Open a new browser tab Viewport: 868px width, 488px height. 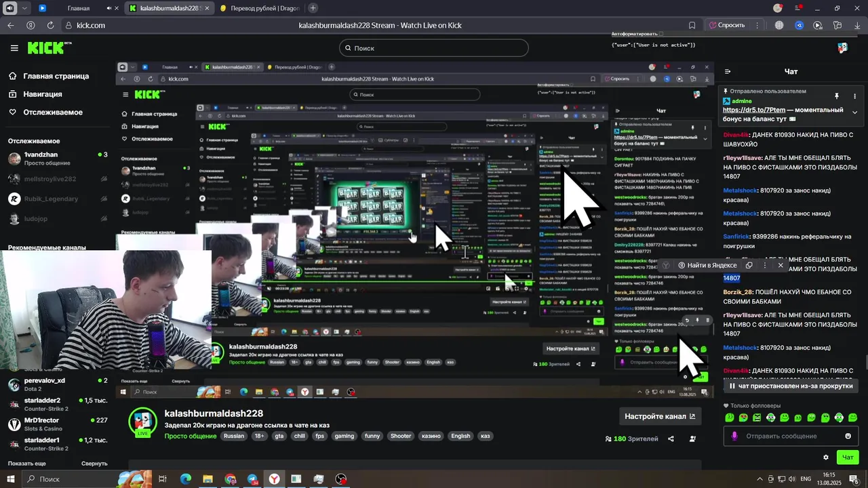pyautogui.click(x=313, y=8)
